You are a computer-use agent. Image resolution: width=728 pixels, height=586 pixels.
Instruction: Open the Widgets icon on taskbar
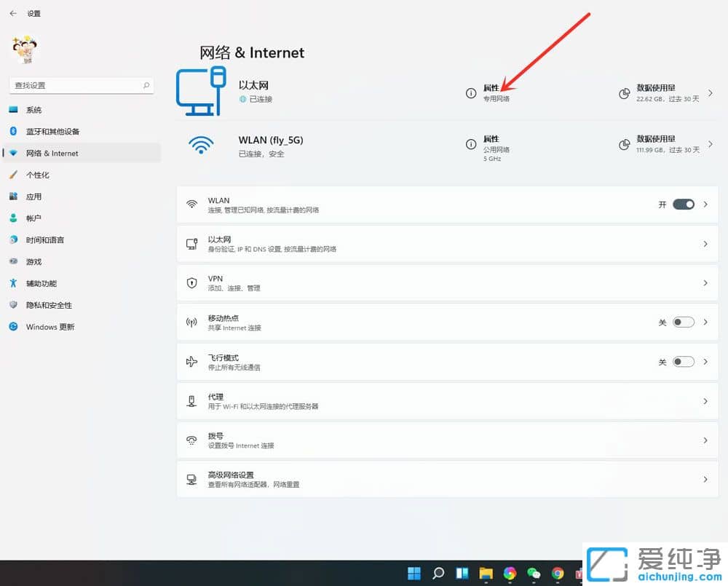point(462,574)
